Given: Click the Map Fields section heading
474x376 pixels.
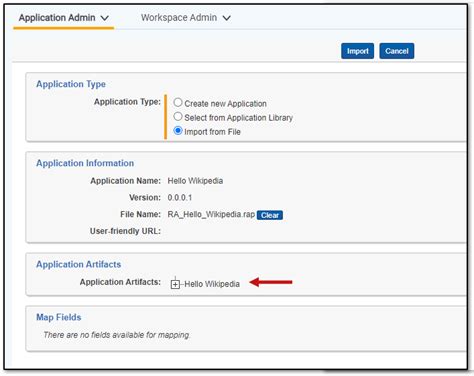Looking at the screenshot, I should (59, 317).
